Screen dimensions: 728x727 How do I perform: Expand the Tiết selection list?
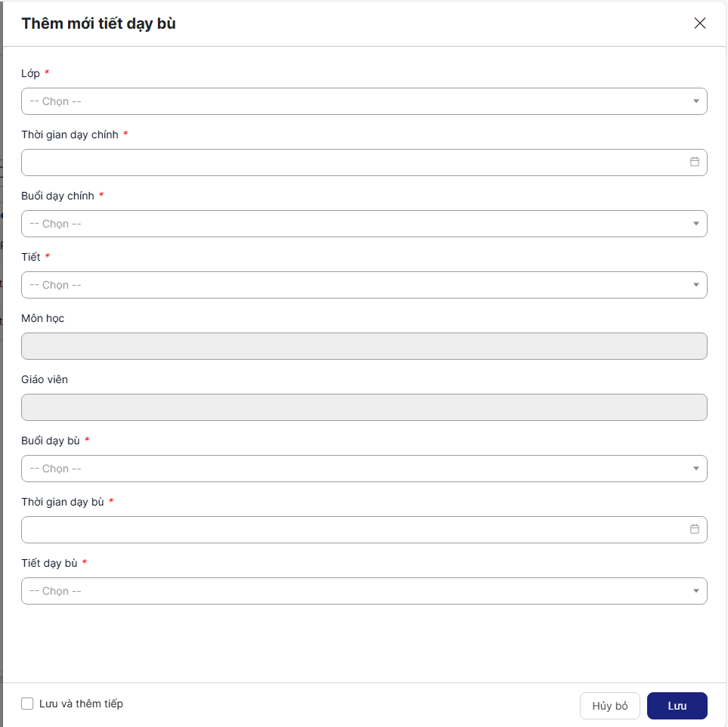coord(355,285)
